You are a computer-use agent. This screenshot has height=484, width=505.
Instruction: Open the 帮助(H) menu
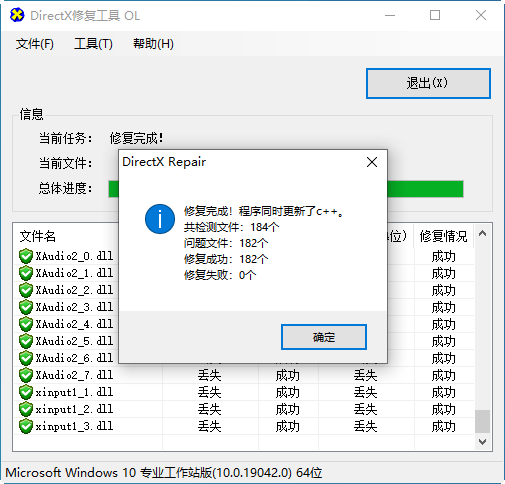tap(153, 44)
